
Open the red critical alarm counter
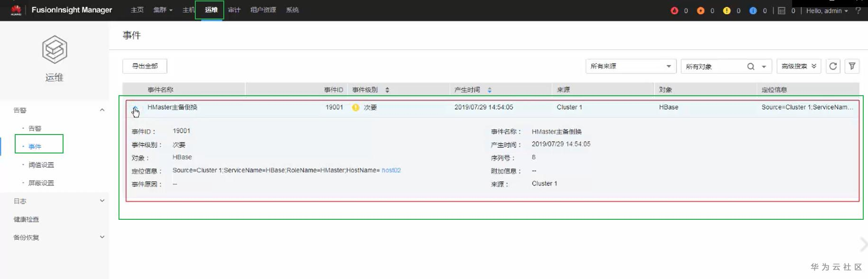(674, 10)
